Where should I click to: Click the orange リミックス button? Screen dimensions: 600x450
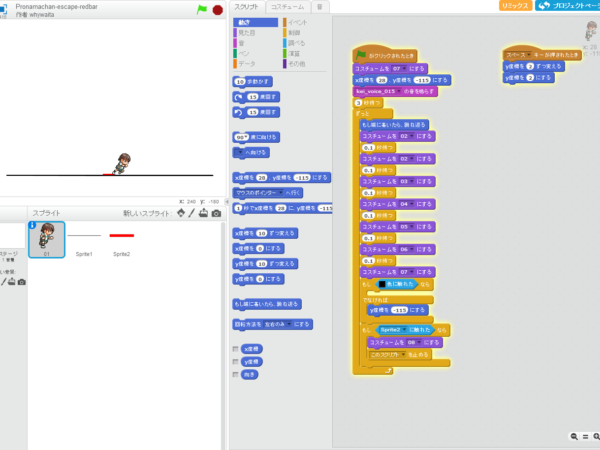click(x=515, y=6)
